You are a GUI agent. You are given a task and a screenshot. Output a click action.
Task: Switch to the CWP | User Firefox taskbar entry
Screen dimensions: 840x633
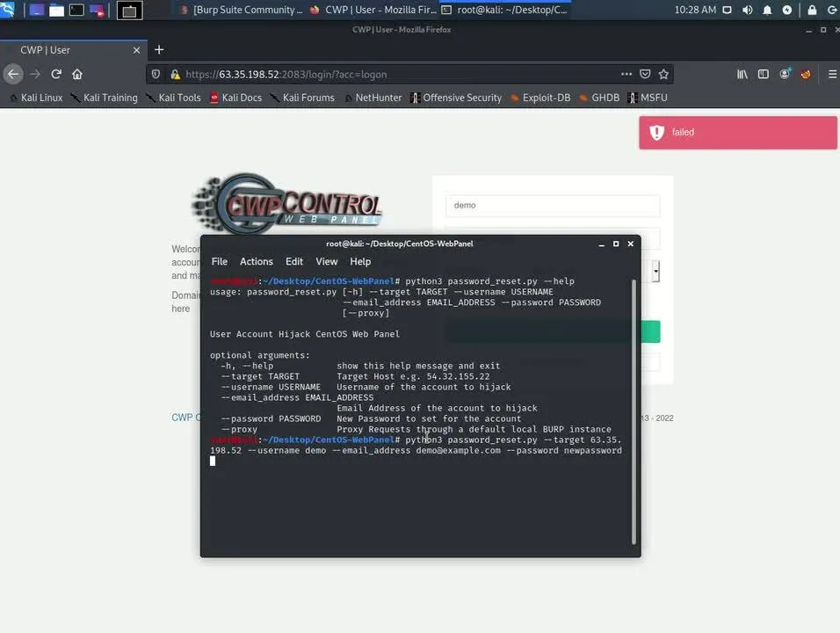(373, 10)
